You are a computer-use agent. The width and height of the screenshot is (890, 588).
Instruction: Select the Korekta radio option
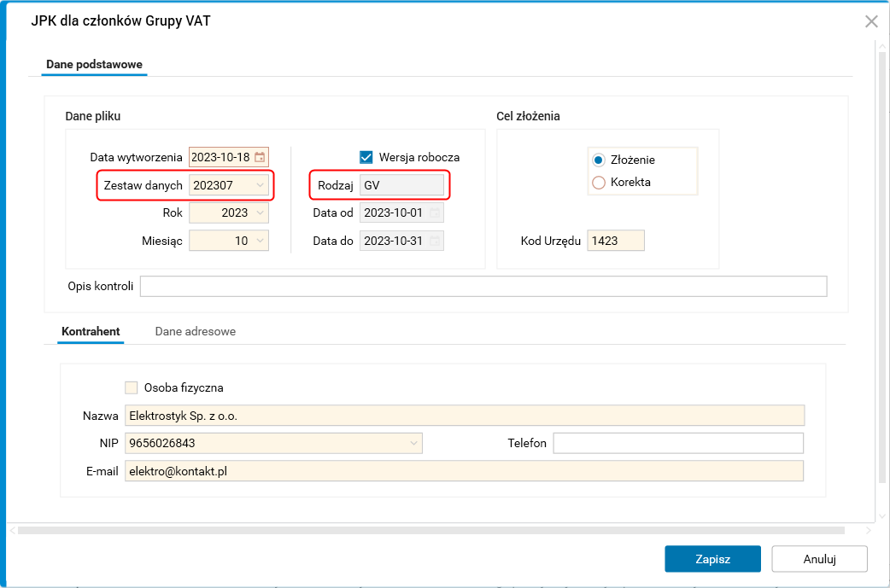point(599,182)
